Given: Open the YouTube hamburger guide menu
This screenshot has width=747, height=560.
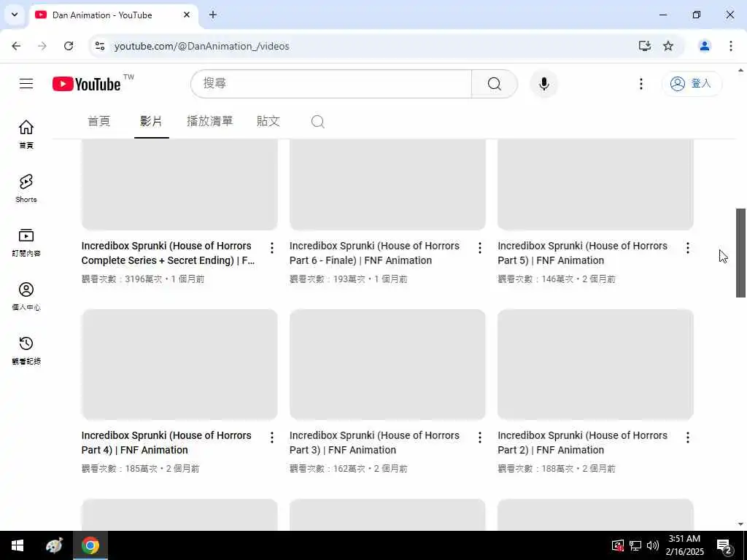Looking at the screenshot, I should tap(26, 84).
